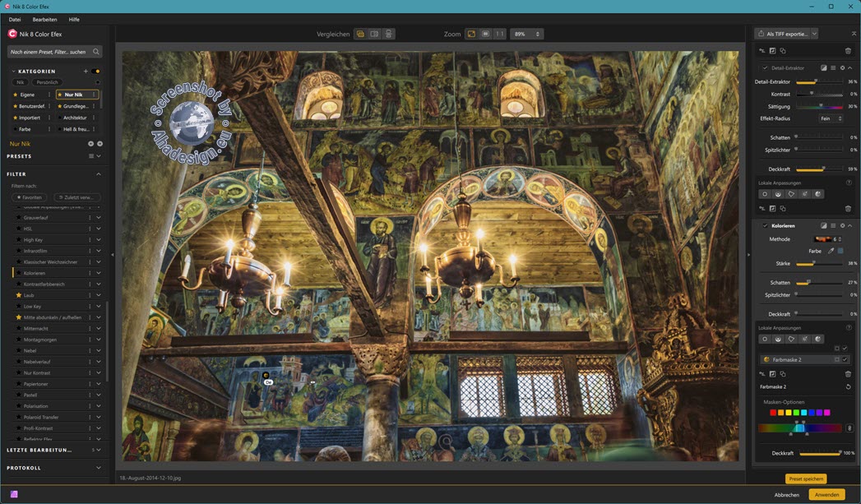The image size is (861, 504).
Task: Select the Nik category filter pill
Action: [21, 82]
